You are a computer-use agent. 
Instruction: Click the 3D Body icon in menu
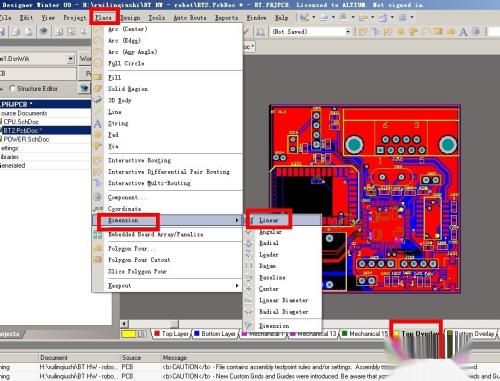(x=98, y=100)
